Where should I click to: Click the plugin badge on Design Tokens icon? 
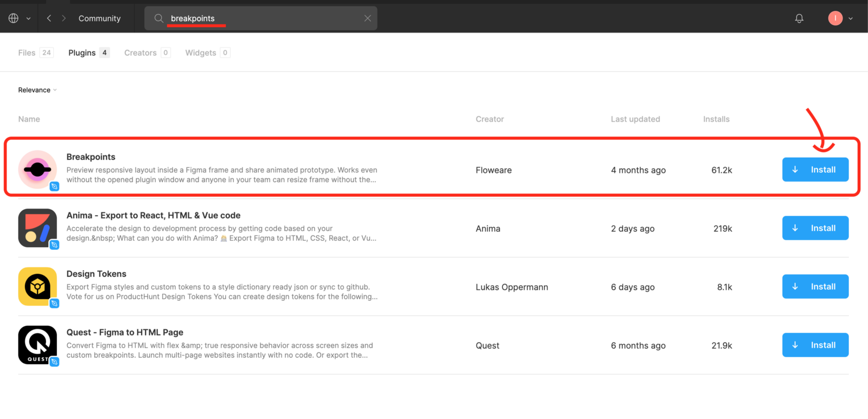point(54,304)
